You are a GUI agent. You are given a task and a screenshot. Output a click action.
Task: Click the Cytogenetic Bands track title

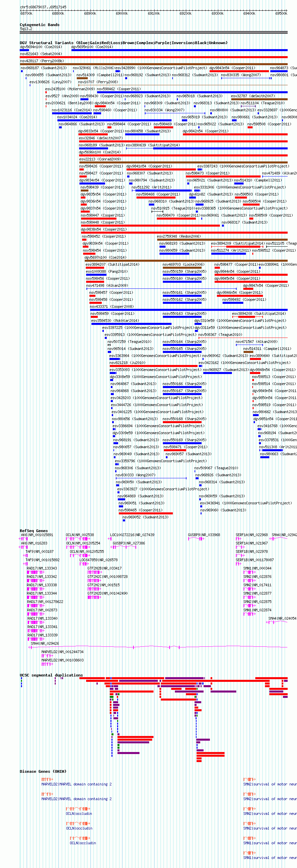tap(40, 25)
